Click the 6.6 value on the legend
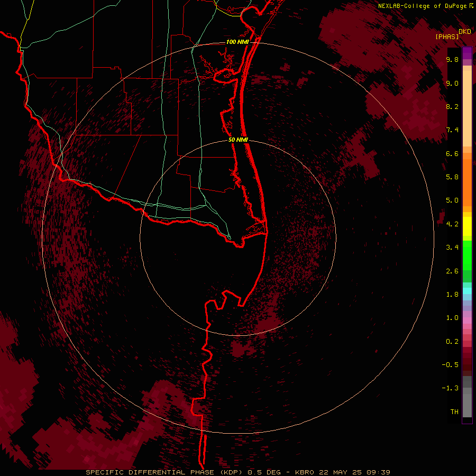This screenshot has height=476, width=476. (452, 154)
